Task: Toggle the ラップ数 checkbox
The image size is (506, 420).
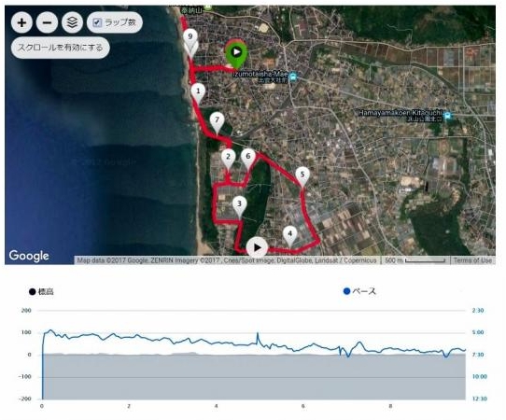Action: pos(97,22)
